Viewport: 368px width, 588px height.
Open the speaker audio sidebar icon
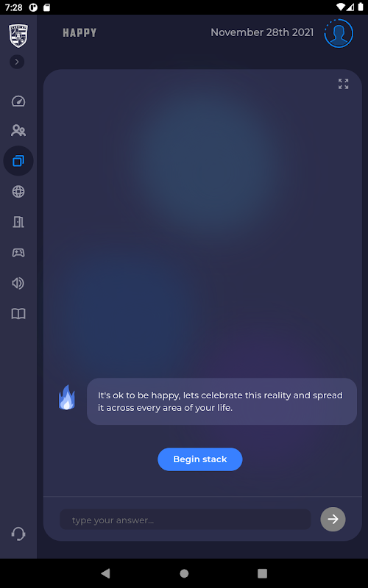click(18, 283)
